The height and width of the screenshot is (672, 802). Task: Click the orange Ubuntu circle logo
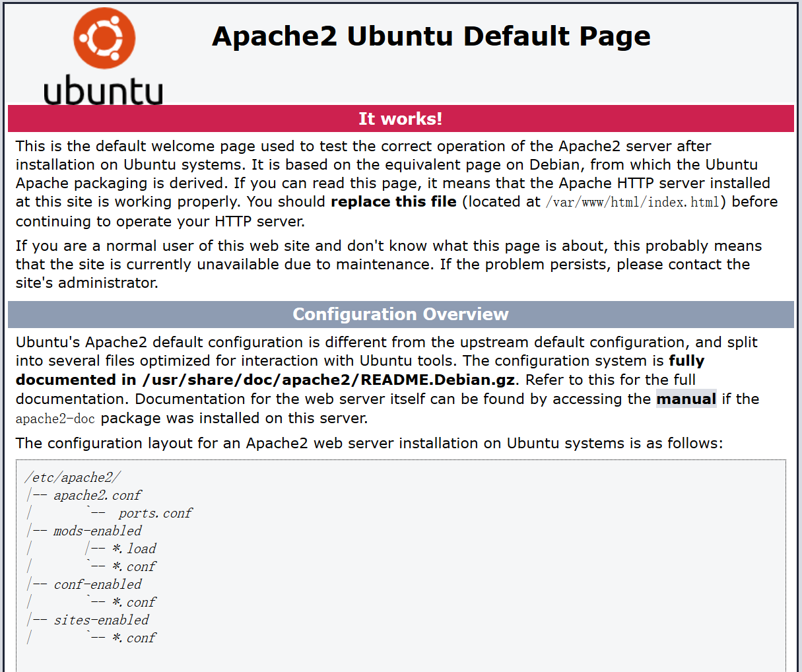[104, 38]
